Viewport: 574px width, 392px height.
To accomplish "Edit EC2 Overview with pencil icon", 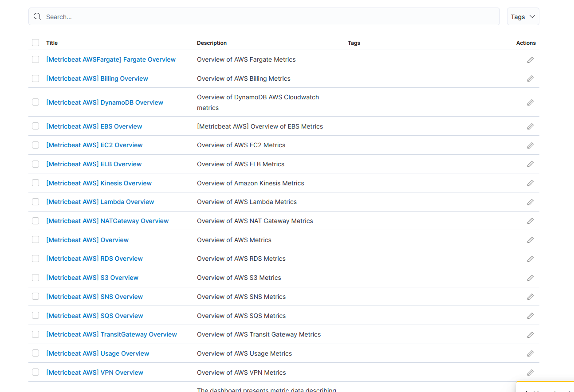I will click(530, 145).
